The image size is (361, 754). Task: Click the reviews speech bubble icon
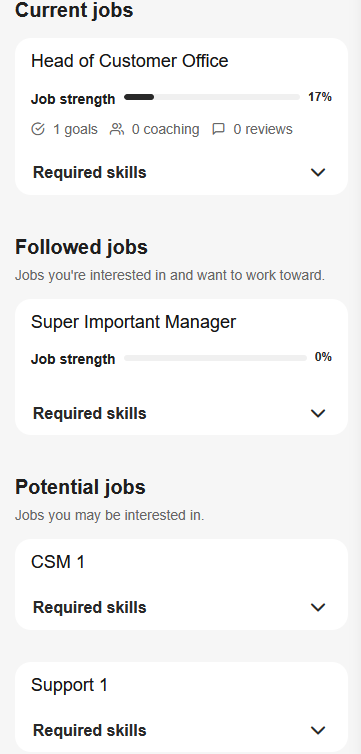coord(219,129)
